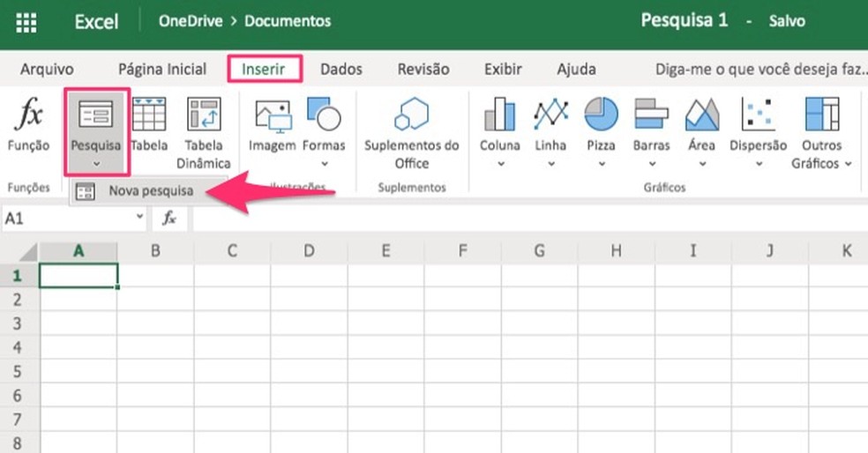Select column J header
This screenshot has width=868, height=453.
(769, 251)
